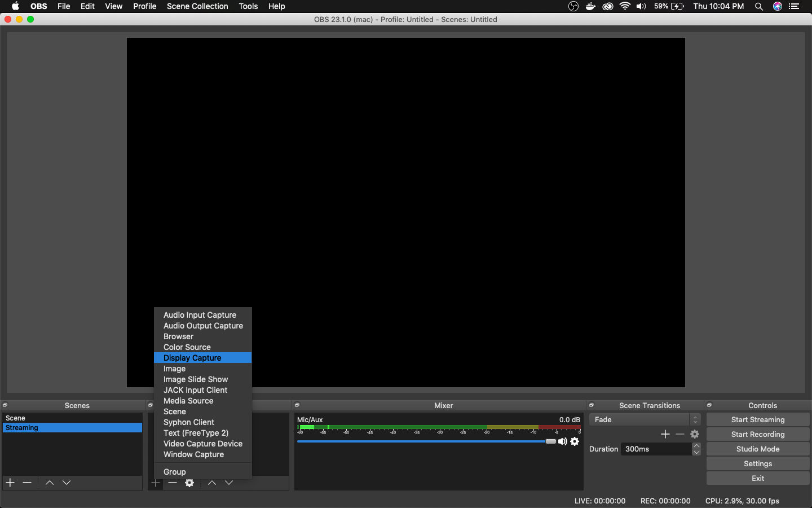The height and width of the screenshot is (508, 812).
Task: Open the View menu
Action: 113,6
